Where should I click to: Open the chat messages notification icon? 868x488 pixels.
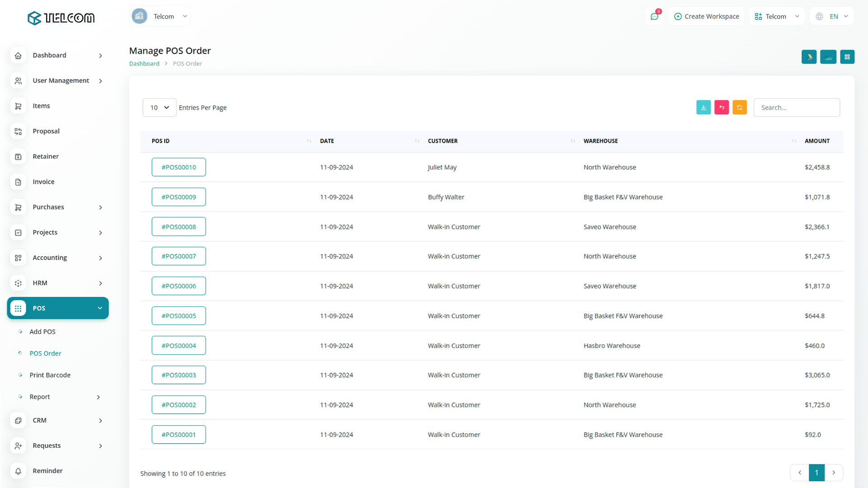[x=654, y=17]
